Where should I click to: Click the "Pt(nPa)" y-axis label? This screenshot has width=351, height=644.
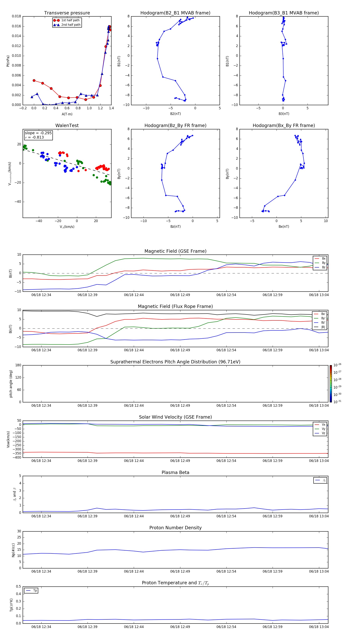(8, 61)
